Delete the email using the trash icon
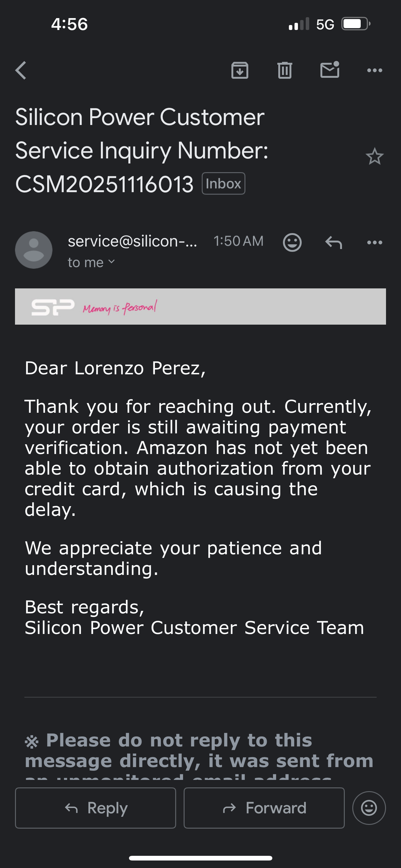 click(285, 70)
